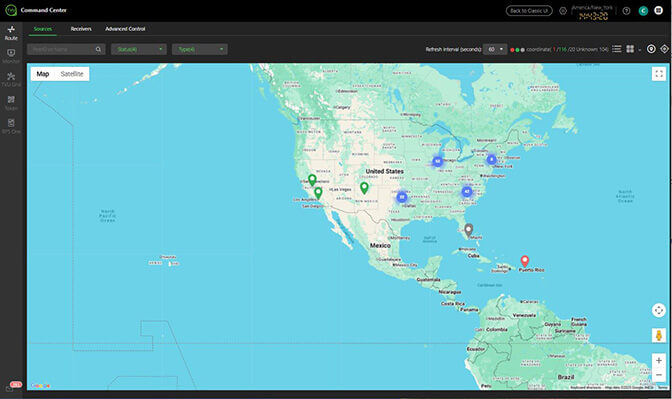
Task: Click the green marker near San Francisco
Action: 312,180
